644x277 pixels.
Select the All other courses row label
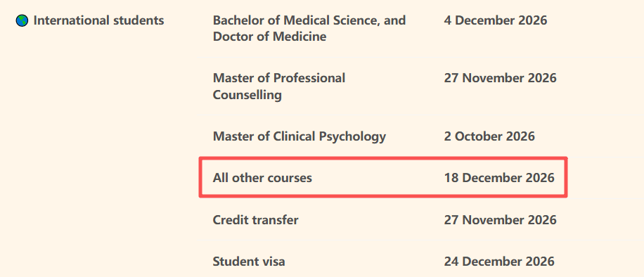coord(262,178)
